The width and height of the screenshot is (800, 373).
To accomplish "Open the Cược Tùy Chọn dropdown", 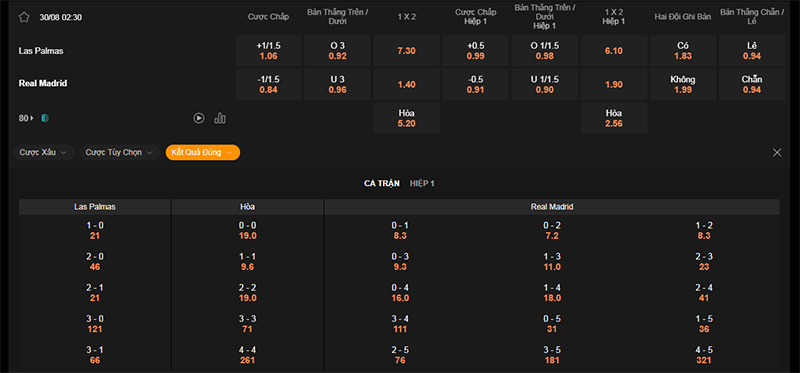I will (x=119, y=153).
